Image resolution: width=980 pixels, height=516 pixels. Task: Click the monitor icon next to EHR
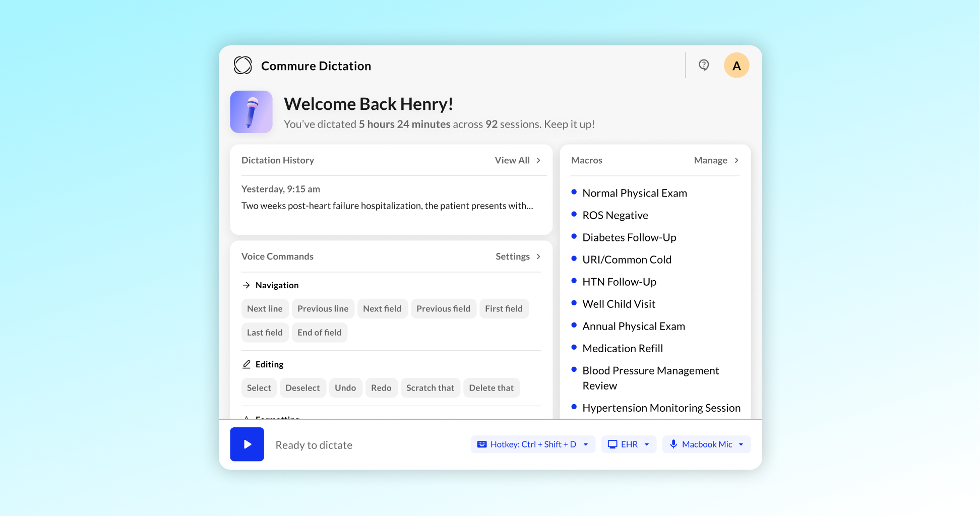coord(612,444)
